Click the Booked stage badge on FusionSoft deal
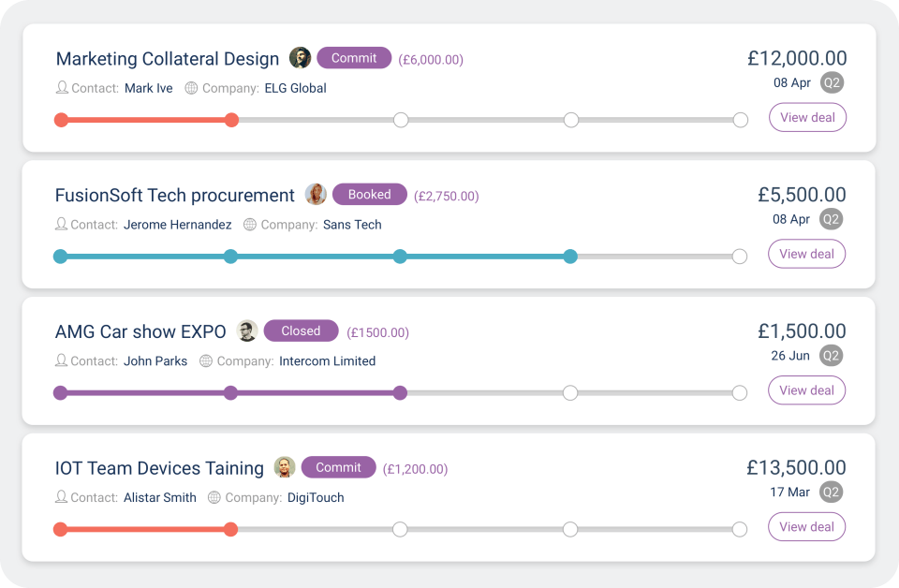The width and height of the screenshot is (899, 588). click(x=370, y=195)
